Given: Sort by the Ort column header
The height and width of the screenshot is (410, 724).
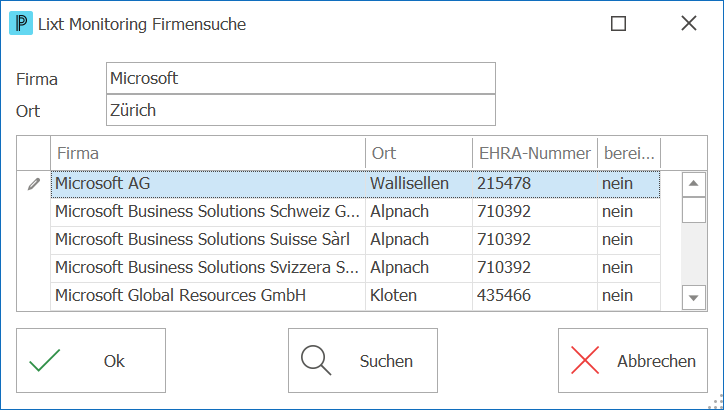Looking at the screenshot, I should [x=419, y=153].
